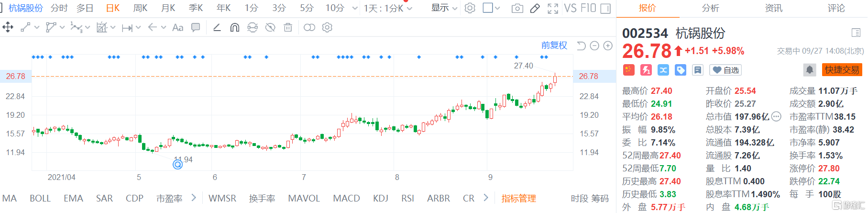Select the 周K weekly candlestick period
Image resolution: width=868 pixels, height=213 pixels.
pos(140,8)
